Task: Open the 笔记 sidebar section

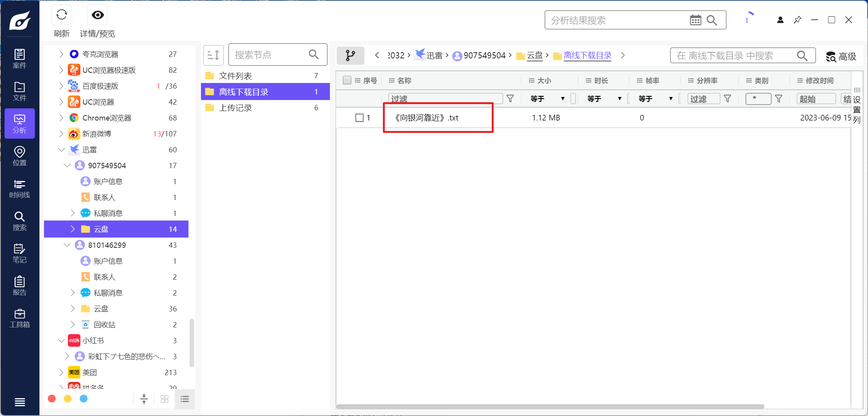Action: 19,253
